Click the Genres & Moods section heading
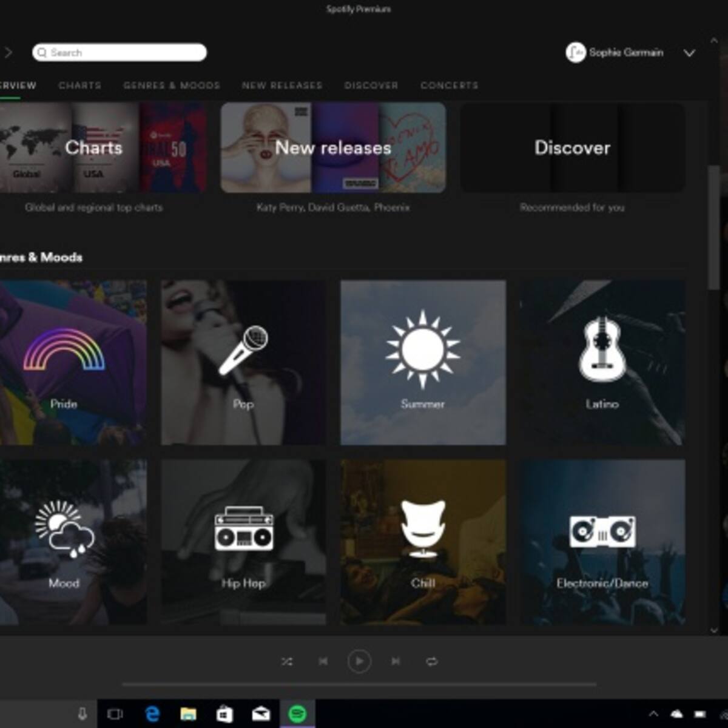The height and width of the screenshot is (728, 728). pyautogui.click(x=41, y=257)
